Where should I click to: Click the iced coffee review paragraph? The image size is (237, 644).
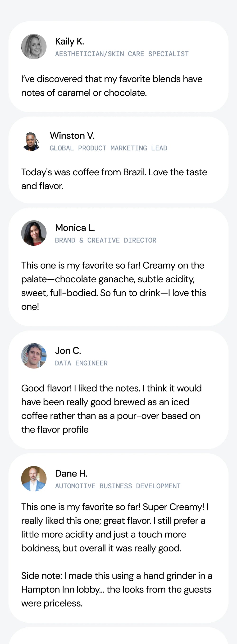(111, 409)
